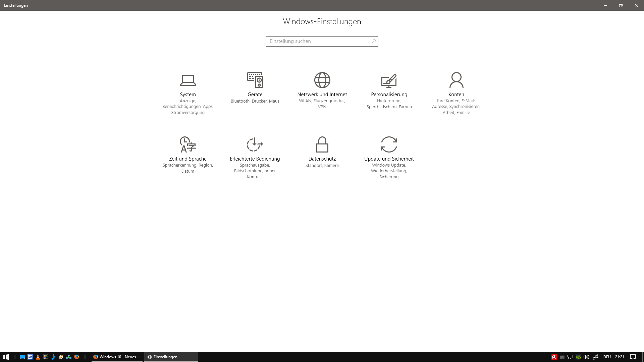Launch Word from the taskbar quick launch
The height and width of the screenshot is (362, 644).
(30, 357)
